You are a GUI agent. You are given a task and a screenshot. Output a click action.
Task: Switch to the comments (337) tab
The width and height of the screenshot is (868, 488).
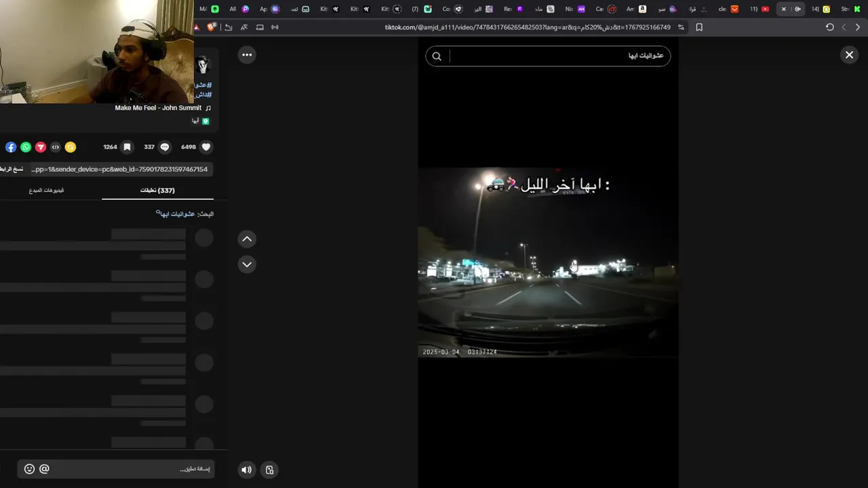pyautogui.click(x=157, y=190)
